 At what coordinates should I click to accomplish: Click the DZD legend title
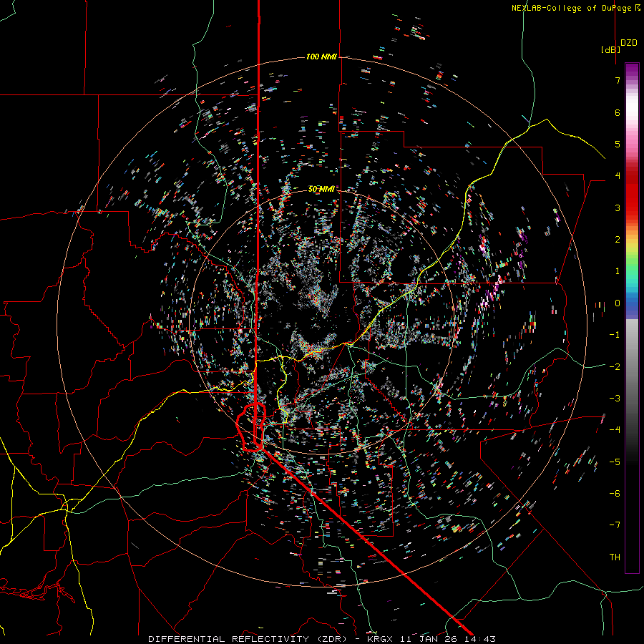629,43
